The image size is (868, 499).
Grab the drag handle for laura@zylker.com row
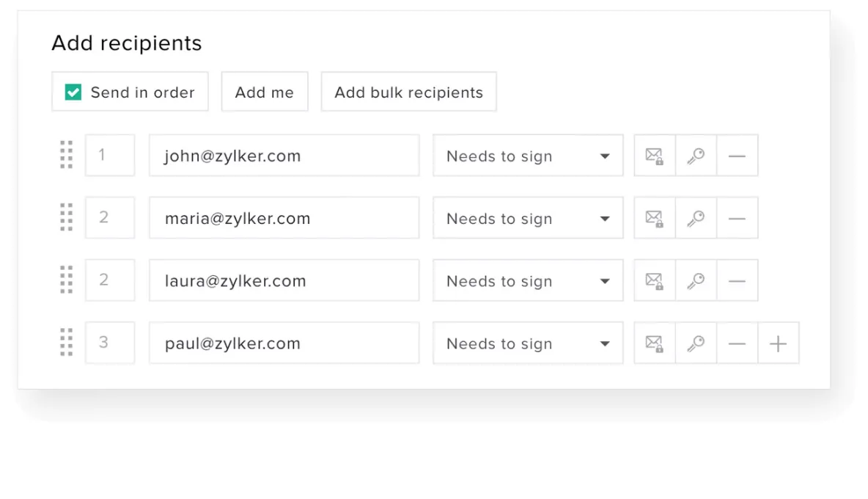[67, 280]
